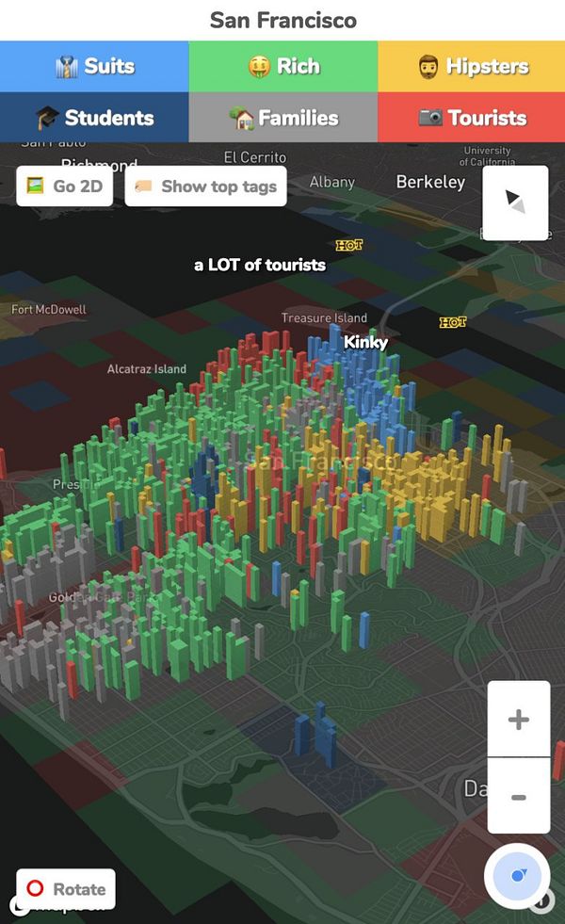Click the picture icon in Go 2D

(x=36, y=186)
